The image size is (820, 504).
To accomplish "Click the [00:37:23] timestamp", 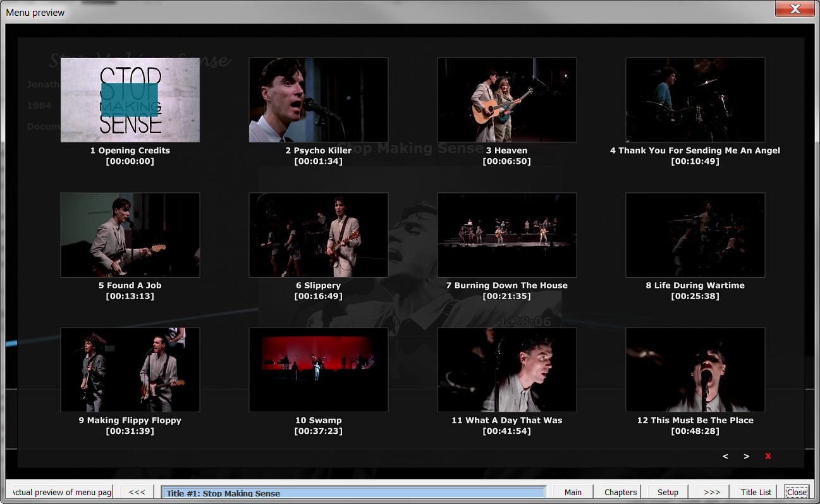I will pyautogui.click(x=319, y=431).
